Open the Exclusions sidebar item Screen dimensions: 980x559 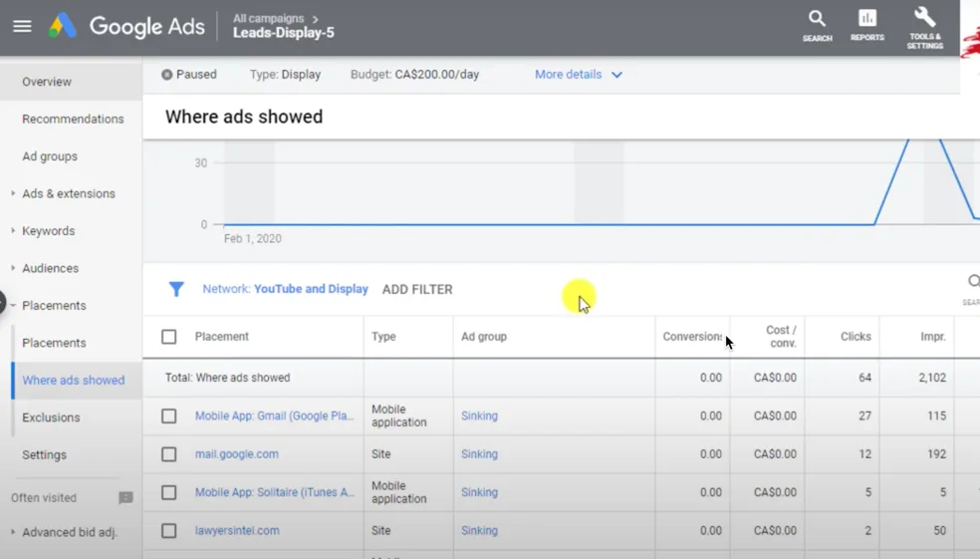tap(51, 418)
